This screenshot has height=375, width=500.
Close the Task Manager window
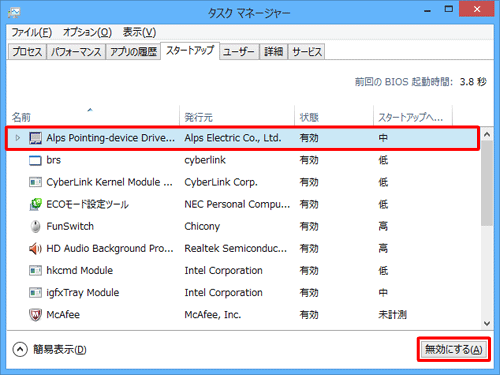tap(477, 9)
